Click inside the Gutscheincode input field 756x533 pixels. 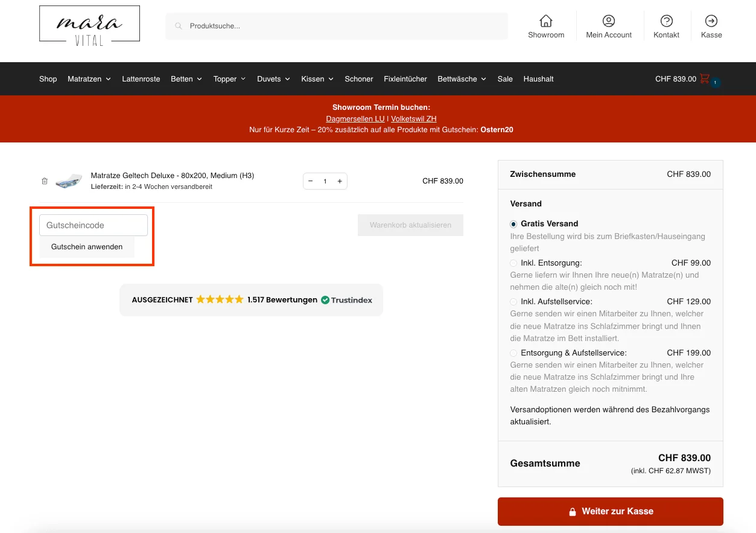93,225
